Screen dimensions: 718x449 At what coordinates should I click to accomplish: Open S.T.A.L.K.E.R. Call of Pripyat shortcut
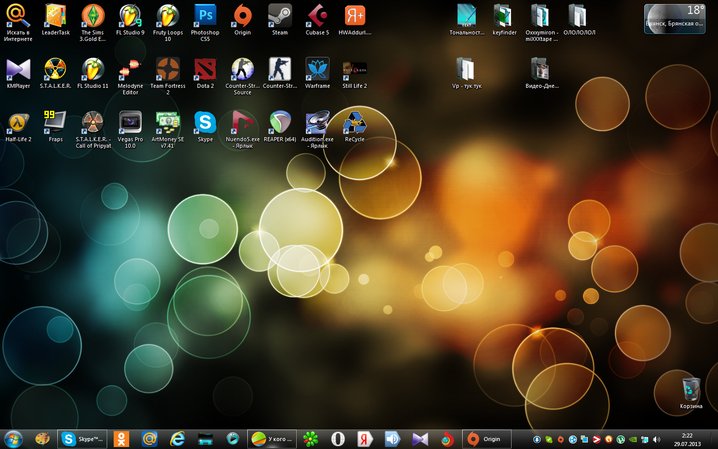(93, 130)
